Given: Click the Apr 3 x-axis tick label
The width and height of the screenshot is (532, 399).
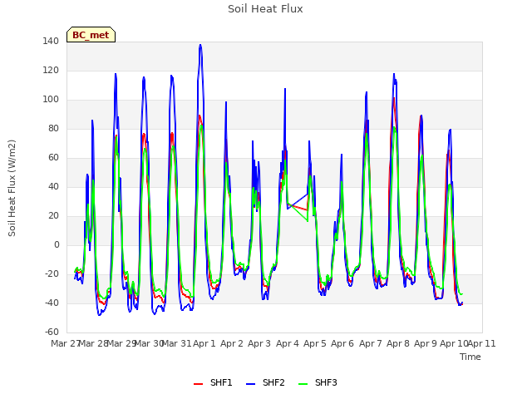Looking at the screenshot, I should tap(259, 343).
